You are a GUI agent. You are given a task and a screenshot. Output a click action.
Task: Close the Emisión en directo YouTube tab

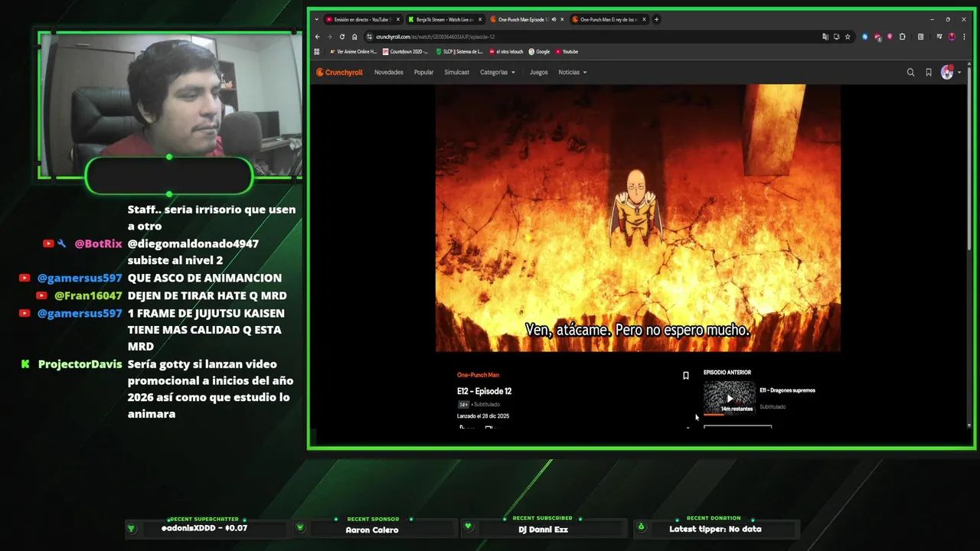[x=397, y=19]
